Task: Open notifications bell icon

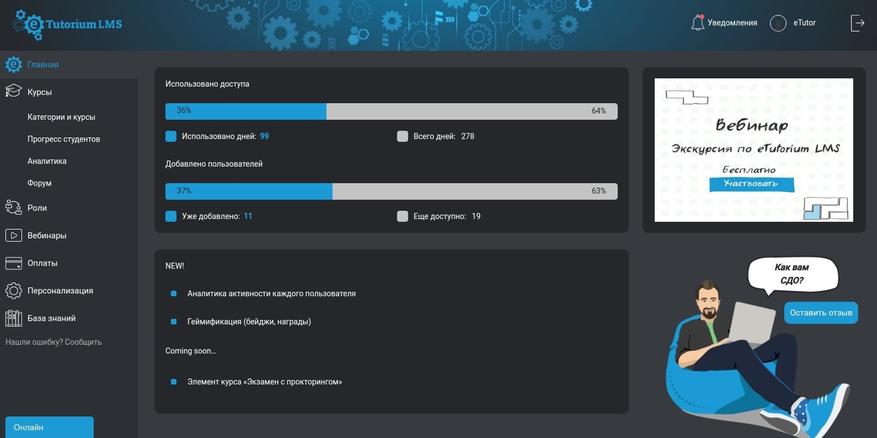Action: 698,23
